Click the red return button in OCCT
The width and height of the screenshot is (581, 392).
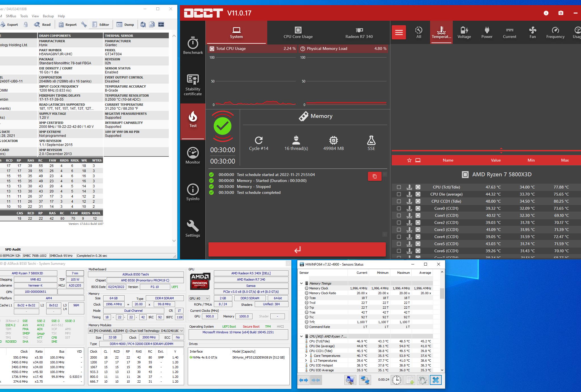pos(297,250)
